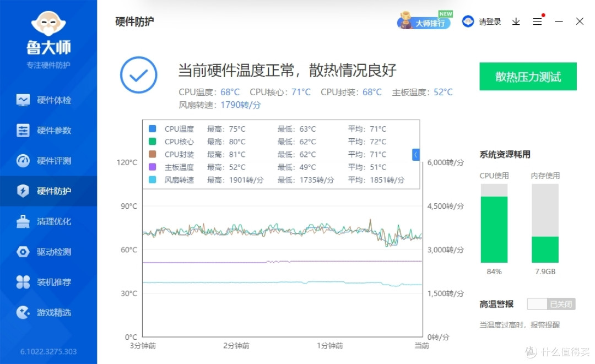Click the 内存使用 7.9GB bar
Screen dimensions: 595x364
click(x=545, y=224)
